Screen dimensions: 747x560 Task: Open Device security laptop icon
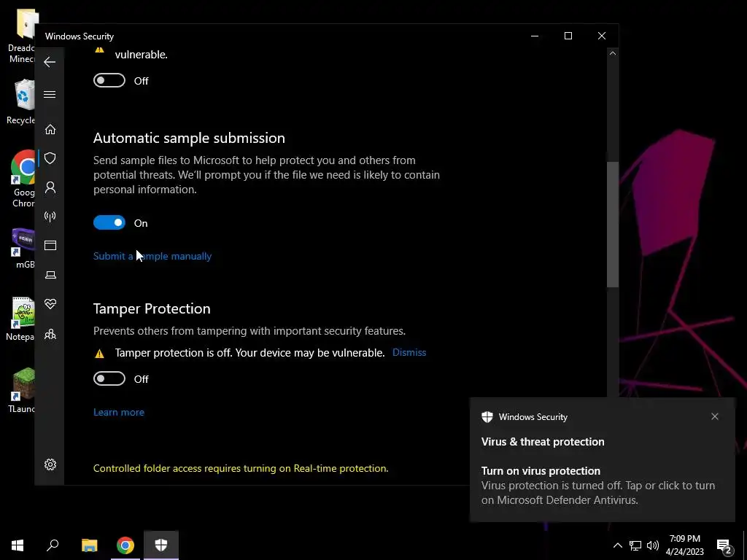pyautogui.click(x=50, y=275)
